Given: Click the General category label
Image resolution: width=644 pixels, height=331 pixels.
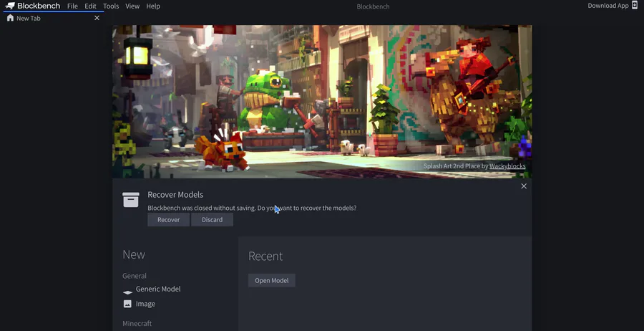Looking at the screenshot, I should point(135,276).
